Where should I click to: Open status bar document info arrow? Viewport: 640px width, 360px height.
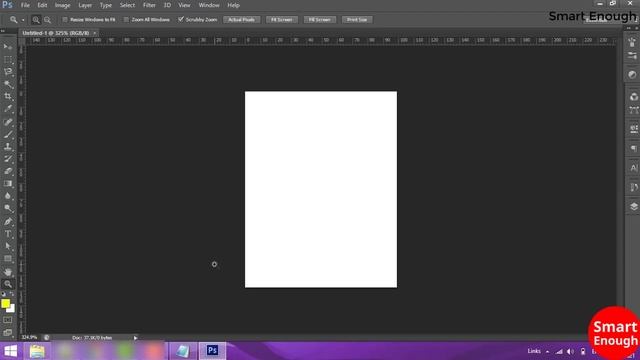(x=135, y=338)
